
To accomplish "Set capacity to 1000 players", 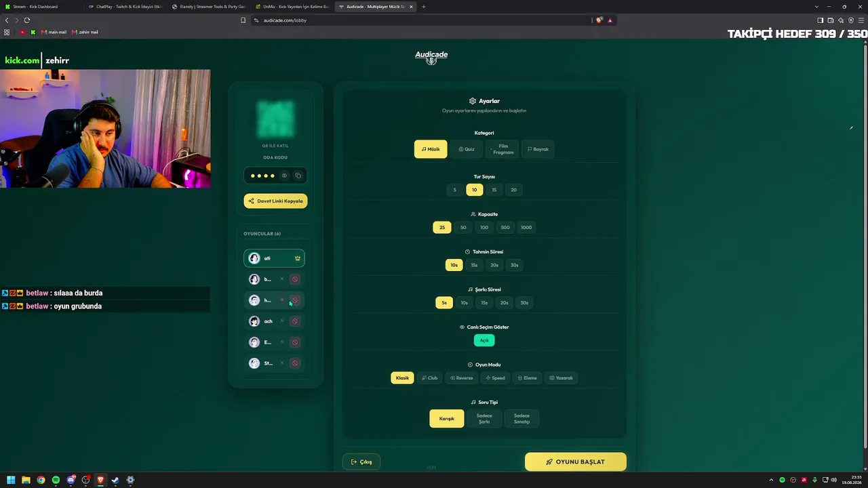I will click(x=526, y=228).
